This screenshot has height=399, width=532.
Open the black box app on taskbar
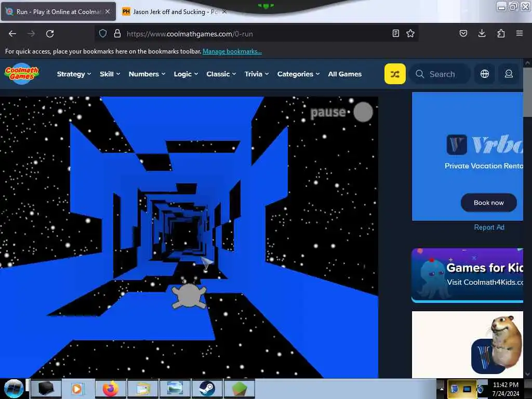coord(46,389)
